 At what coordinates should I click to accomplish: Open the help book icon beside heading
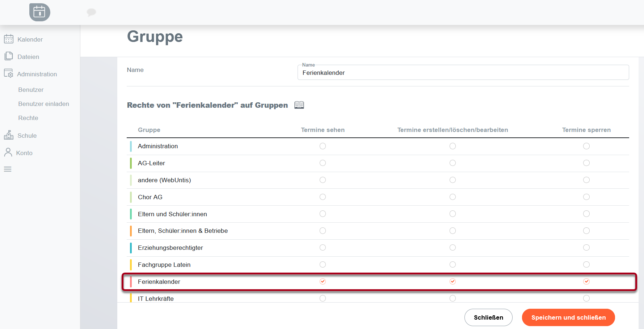(299, 105)
